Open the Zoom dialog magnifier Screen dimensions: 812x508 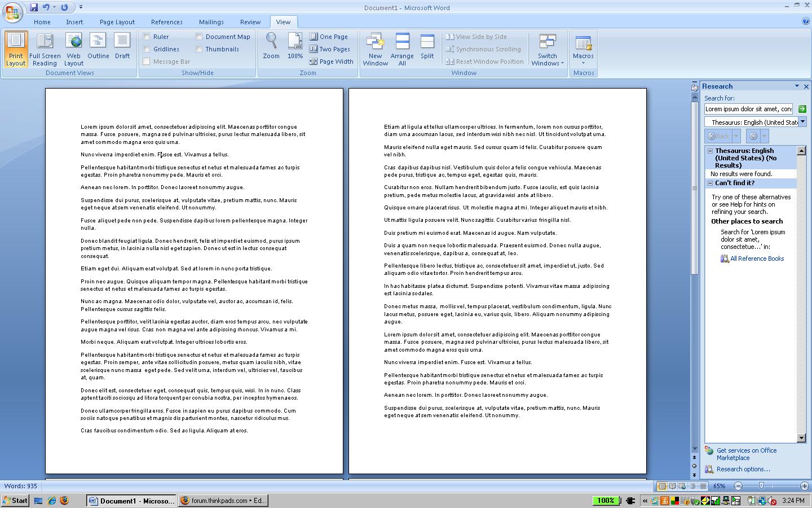[x=271, y=46]
